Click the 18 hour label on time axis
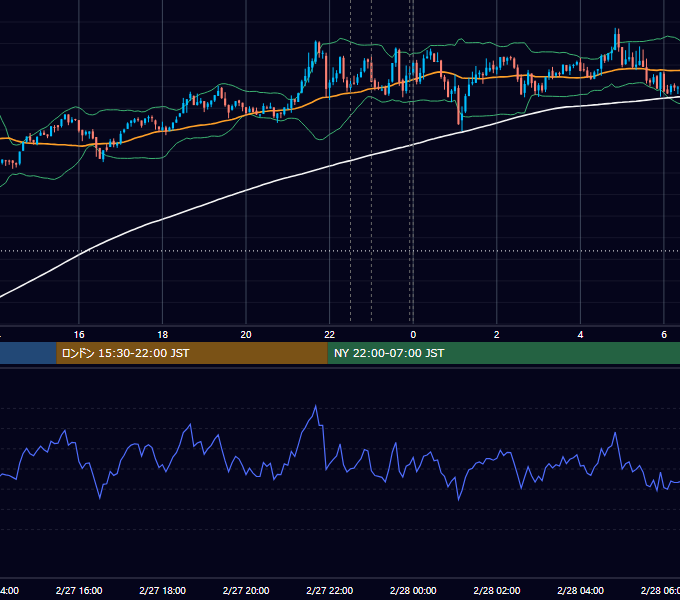Image resolution: width=680 pixels, height=600 pixels. (x=163, y=335)
